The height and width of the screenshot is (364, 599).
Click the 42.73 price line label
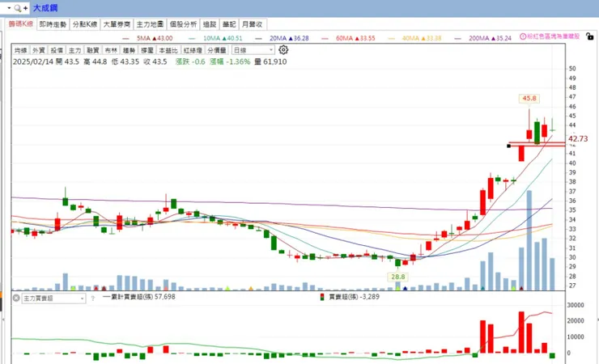click(578, 139)
